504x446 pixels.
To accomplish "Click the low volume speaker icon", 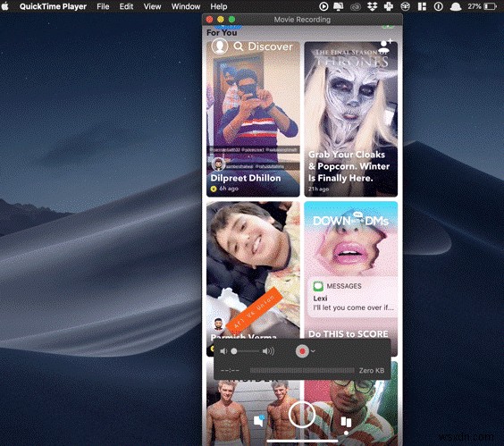I will (x=223, y=351).
